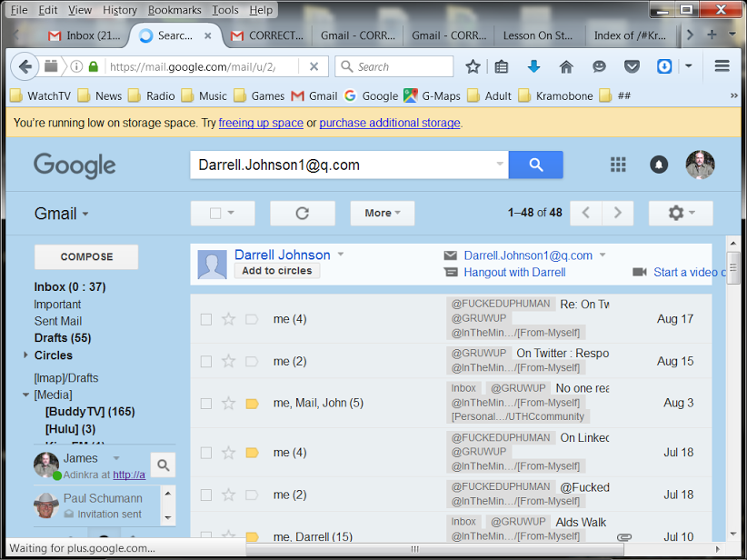Open the Google apps grid
The height and width of the screenshot is (560, 747).
(x=618, y=165)
